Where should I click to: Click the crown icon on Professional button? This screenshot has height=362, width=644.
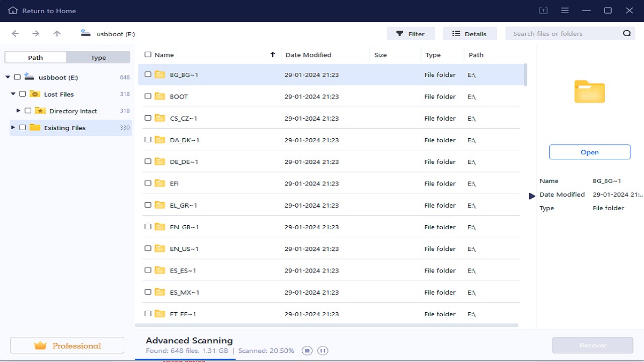click(40, 345)
